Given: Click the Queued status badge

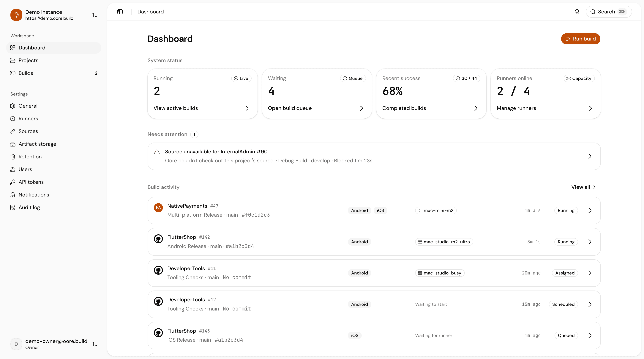Looking at the screenshot, I should (566, 335).
